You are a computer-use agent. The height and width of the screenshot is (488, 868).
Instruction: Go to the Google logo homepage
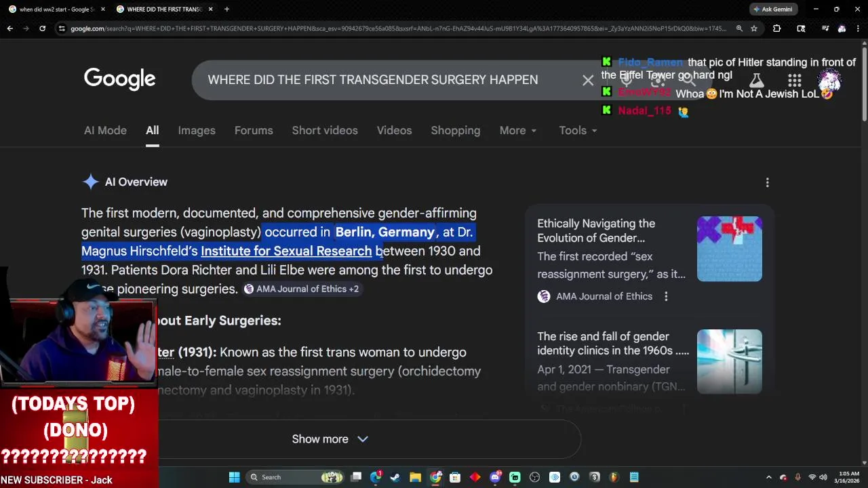(119, 79)
